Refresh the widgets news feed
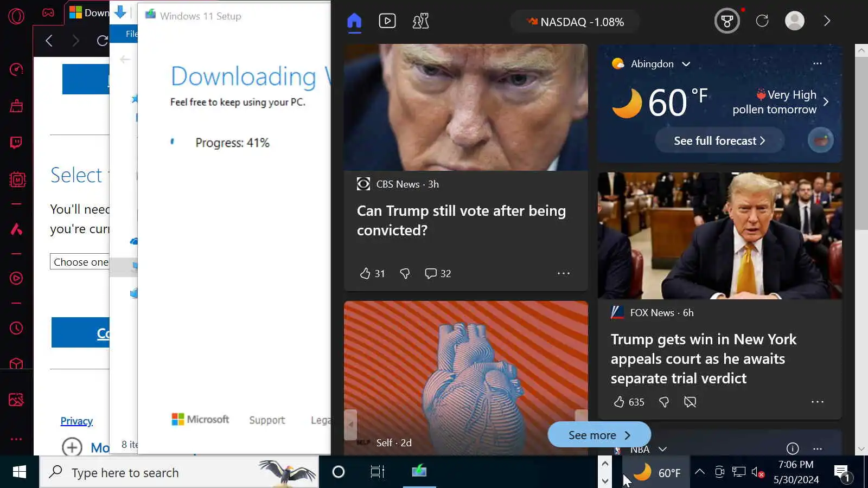Viewport: 868px width, 488px height. [x=762, y=21]
